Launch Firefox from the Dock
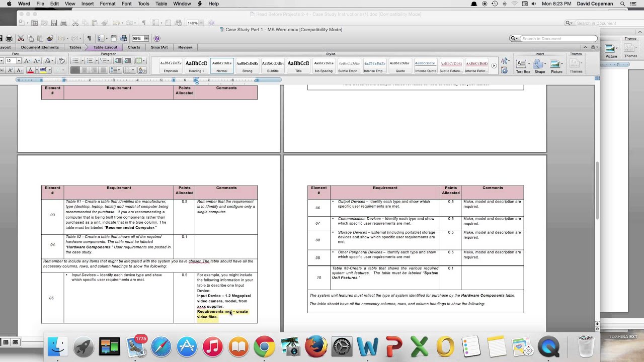 click(x=316, y=346)
